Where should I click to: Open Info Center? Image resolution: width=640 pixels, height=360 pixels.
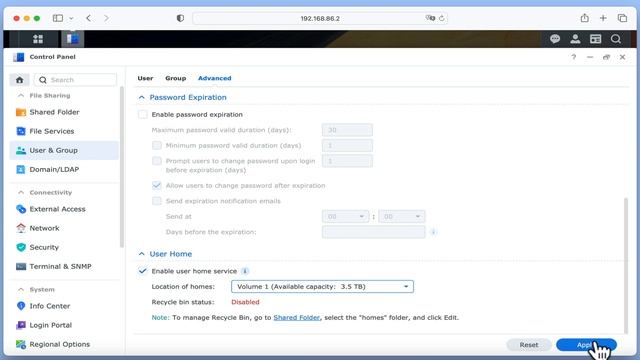[64, 306]
